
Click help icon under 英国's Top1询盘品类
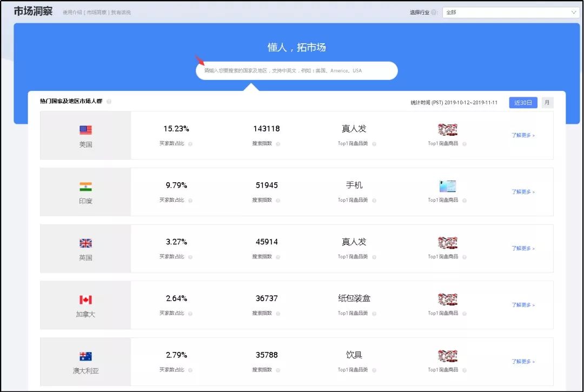click(373, 256)
